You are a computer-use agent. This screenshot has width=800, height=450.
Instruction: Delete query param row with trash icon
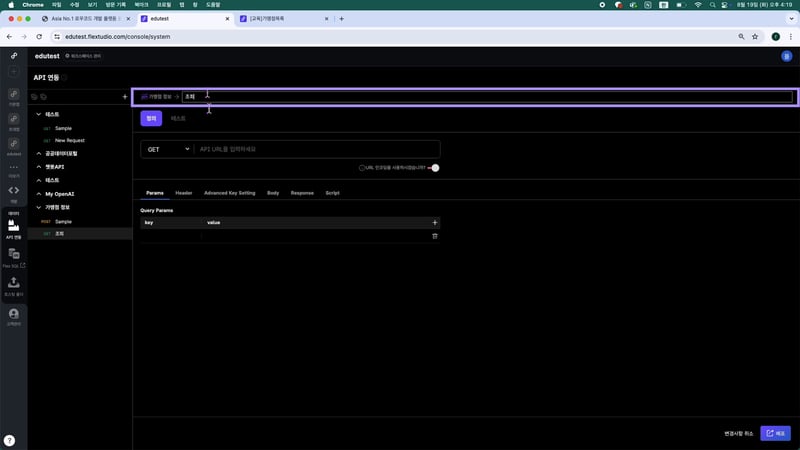(434, 235)
